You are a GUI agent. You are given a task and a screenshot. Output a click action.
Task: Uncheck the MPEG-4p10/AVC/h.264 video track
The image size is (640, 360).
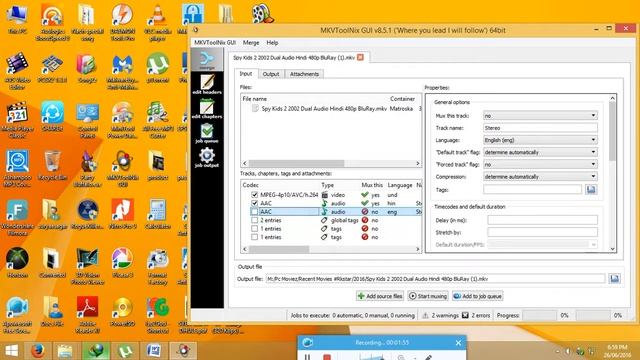click(x=255, y=195)
